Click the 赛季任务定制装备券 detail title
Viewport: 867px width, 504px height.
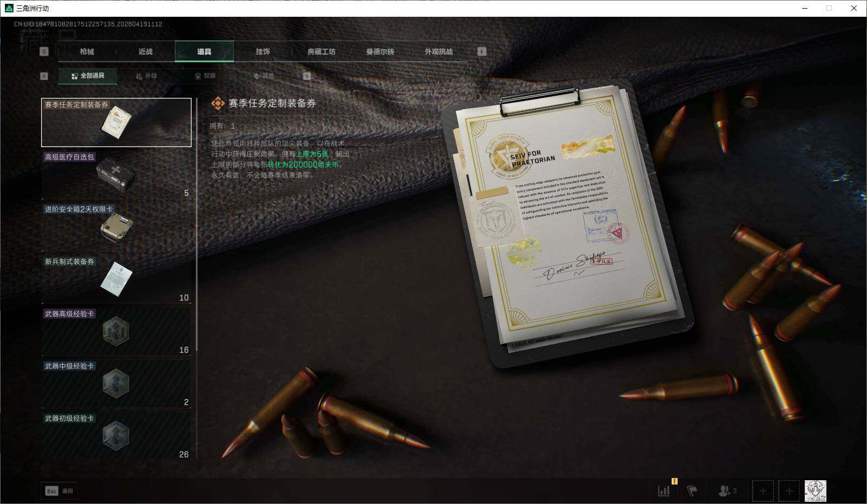[x=272, y=103]
